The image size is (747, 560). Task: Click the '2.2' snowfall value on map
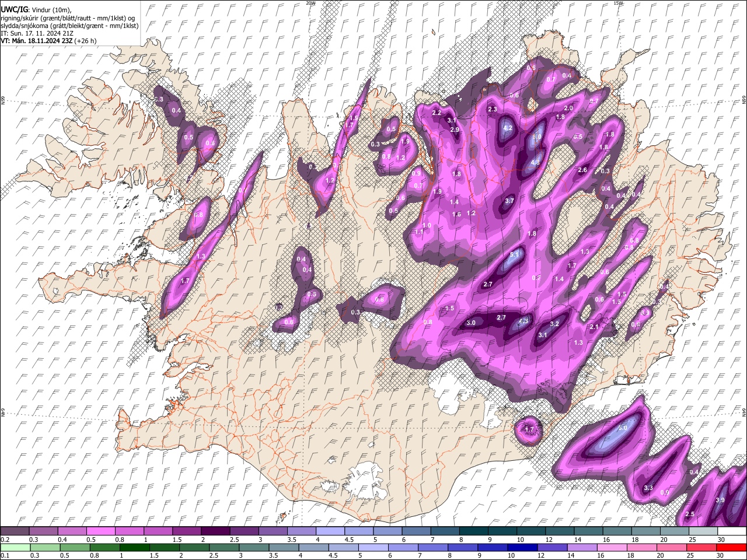(x=437, y=113)
